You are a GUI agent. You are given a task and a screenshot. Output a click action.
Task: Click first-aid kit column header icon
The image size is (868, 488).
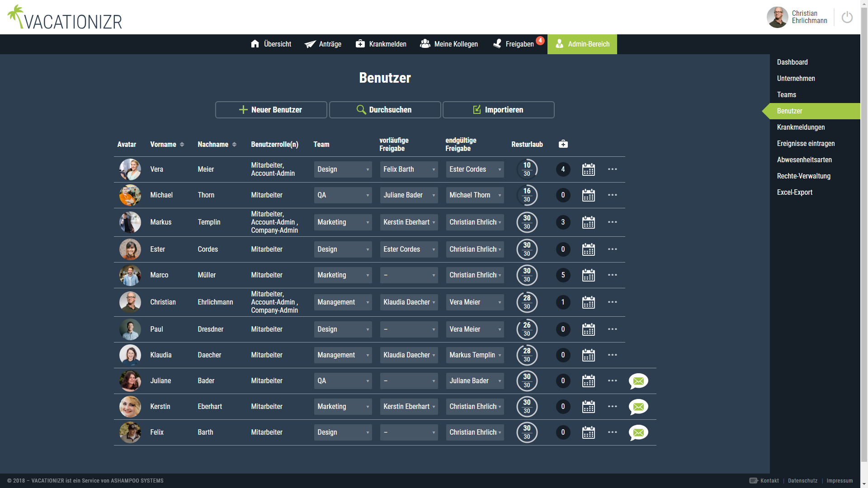(x=563, y=144)
